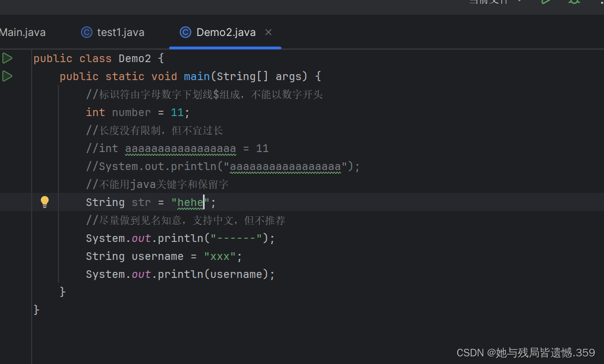Click the comment about java关键字和保留字
The width and height of the screenshot is (604, 364).
click(x=157, y=184)
